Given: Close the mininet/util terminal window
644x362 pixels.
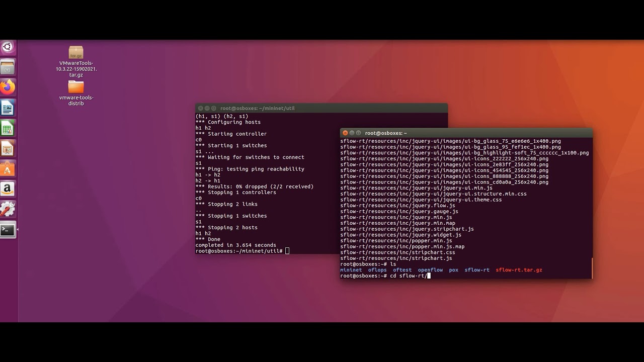Looking at the screenshot, I should 200,108.
